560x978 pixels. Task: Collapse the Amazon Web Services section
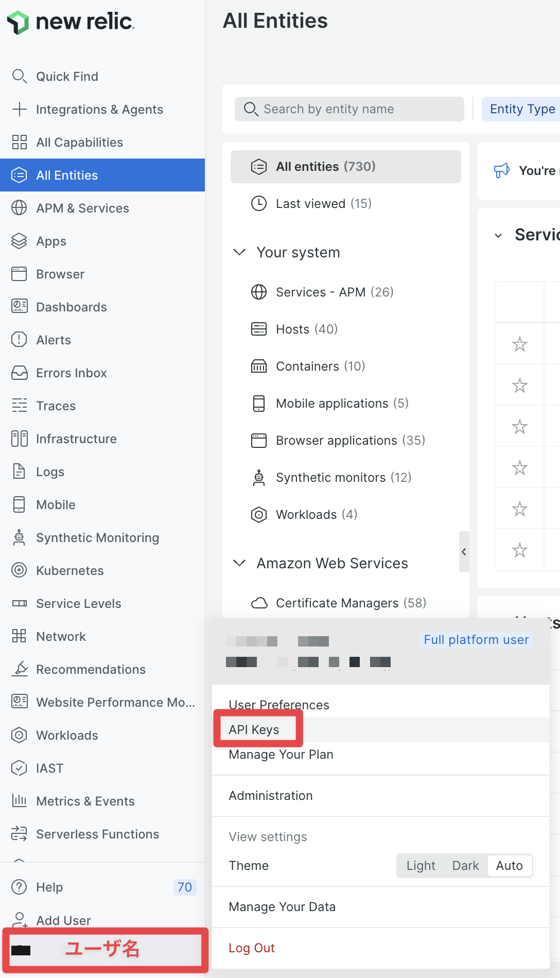tap(239, 563)
